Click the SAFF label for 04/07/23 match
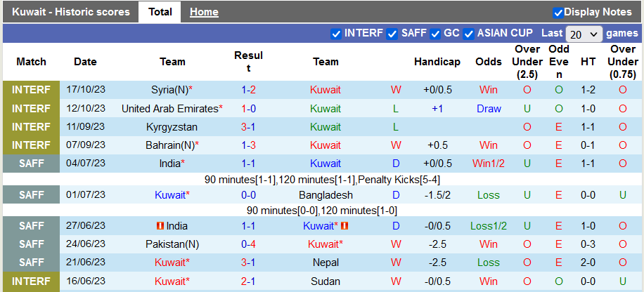 [x=32, y=164]
